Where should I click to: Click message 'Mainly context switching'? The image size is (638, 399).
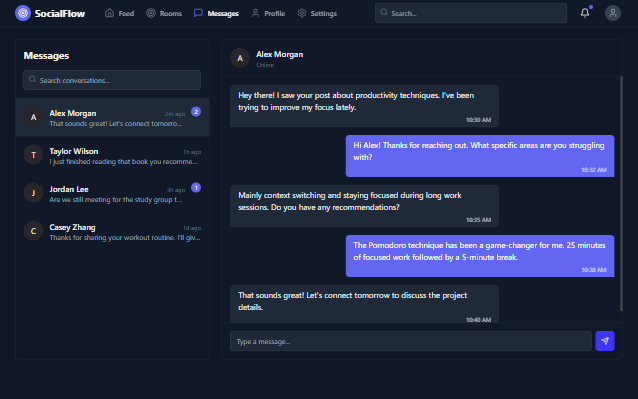[x=364, y=206]
